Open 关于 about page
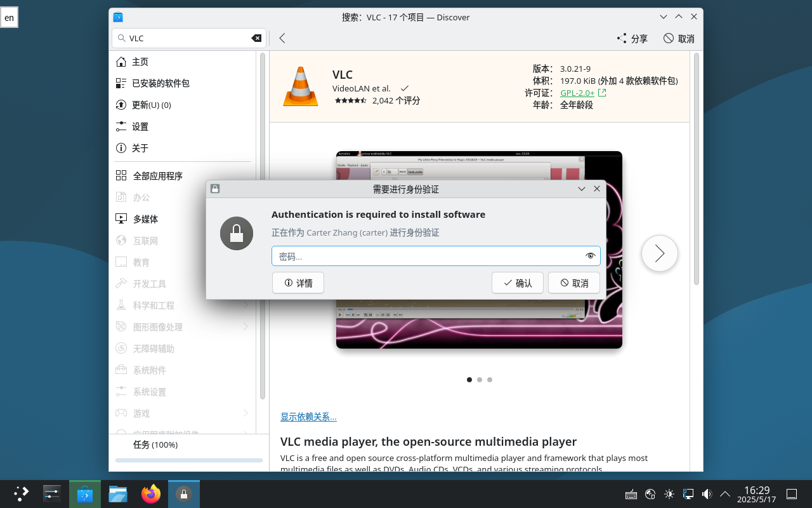The image size is (812, 508). point(183,148)
